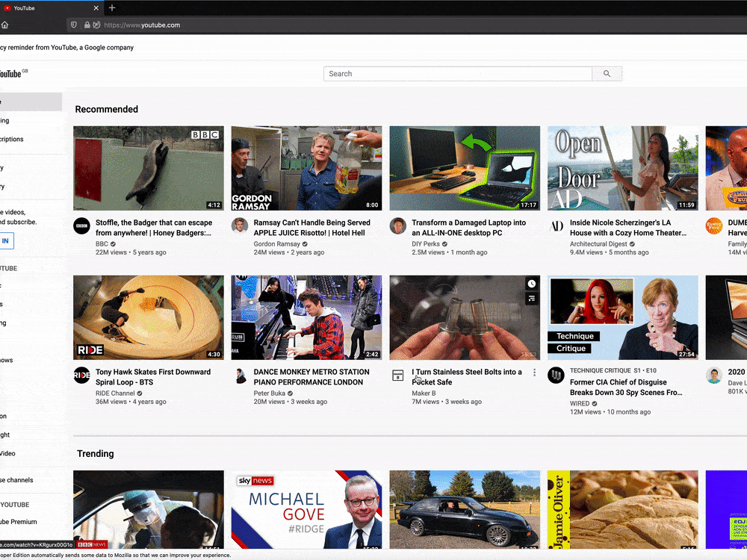Image resolution: width=747 pixels, height=560 pixels.
Task: Click the WIRED channel avatar
Action: coord(556,376)
